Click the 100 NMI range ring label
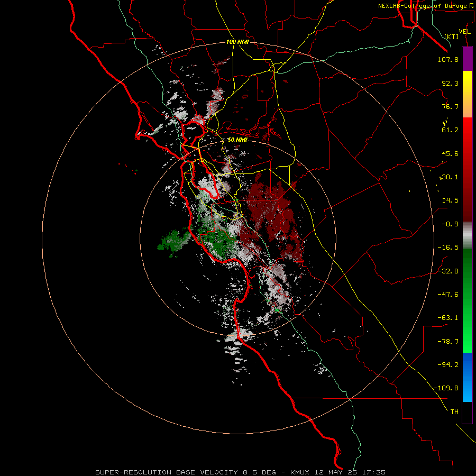 (237, 42)
